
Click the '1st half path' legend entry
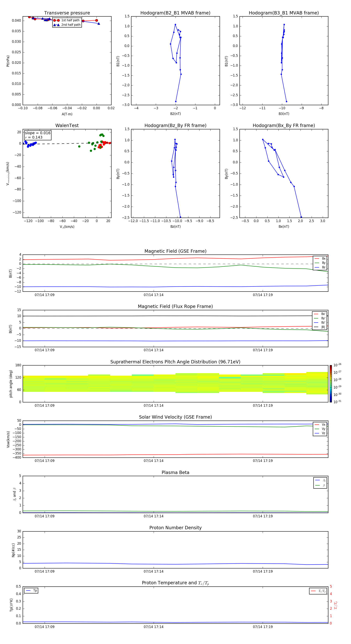pyautogui.click(x=67, y=20)
